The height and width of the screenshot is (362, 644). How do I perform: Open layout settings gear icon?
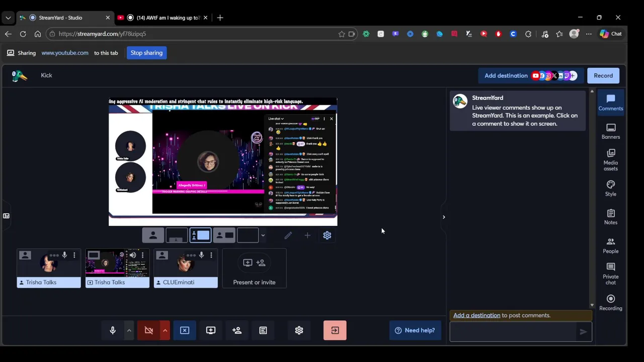pyautogui.click(x=327, y=235)
